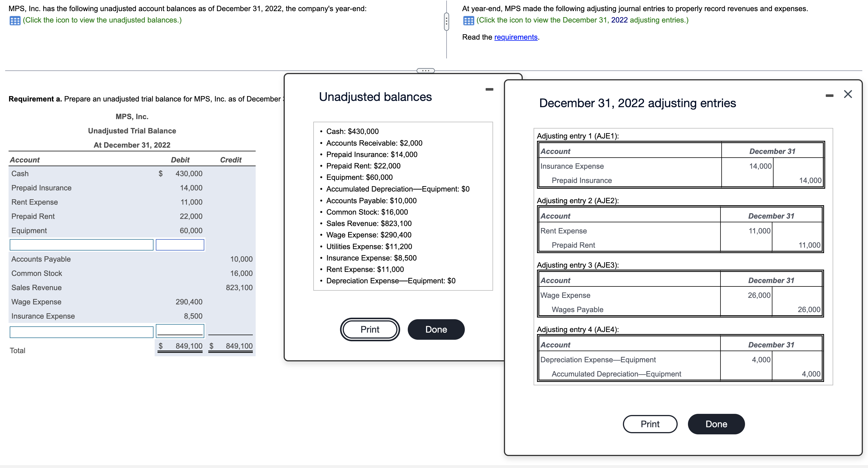Click the blank account field below Insurance Expense
868x468 pixels.
(x=82, y=332)
